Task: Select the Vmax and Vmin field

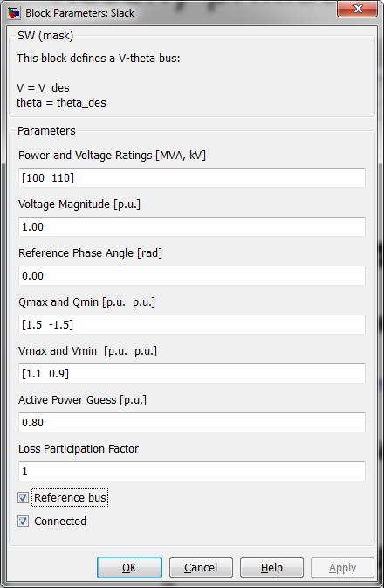Action: 192,373
